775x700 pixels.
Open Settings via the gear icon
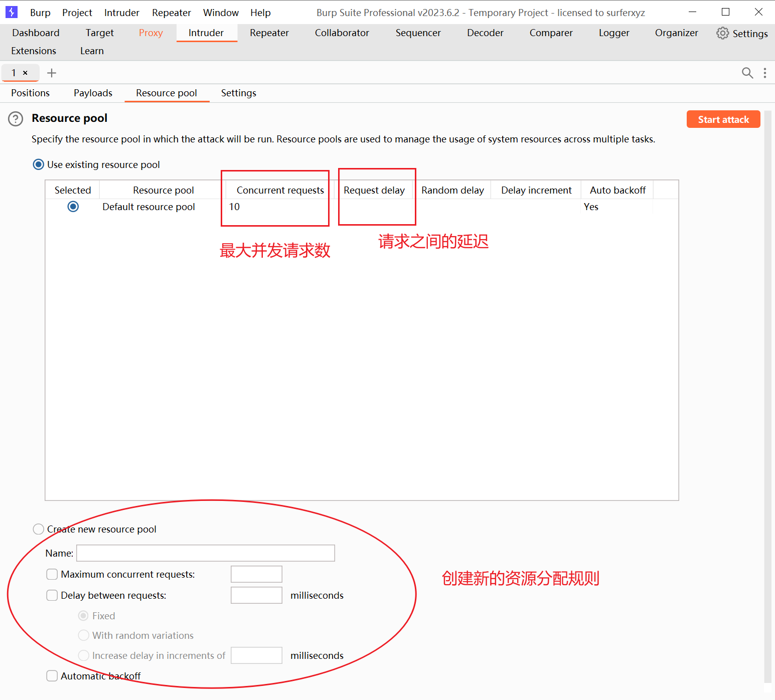point(722,33)
